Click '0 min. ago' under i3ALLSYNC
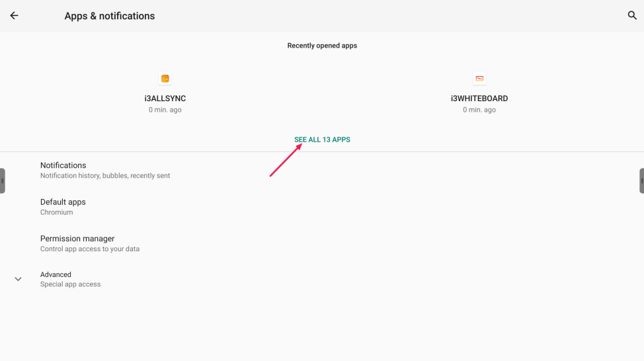The image size is (644, 361). (165, 110)
